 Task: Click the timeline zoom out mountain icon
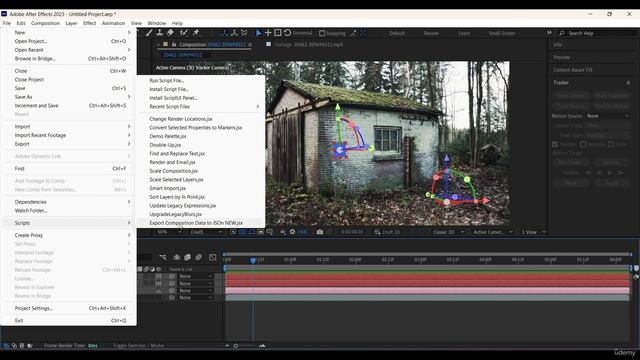click(227, 346)
